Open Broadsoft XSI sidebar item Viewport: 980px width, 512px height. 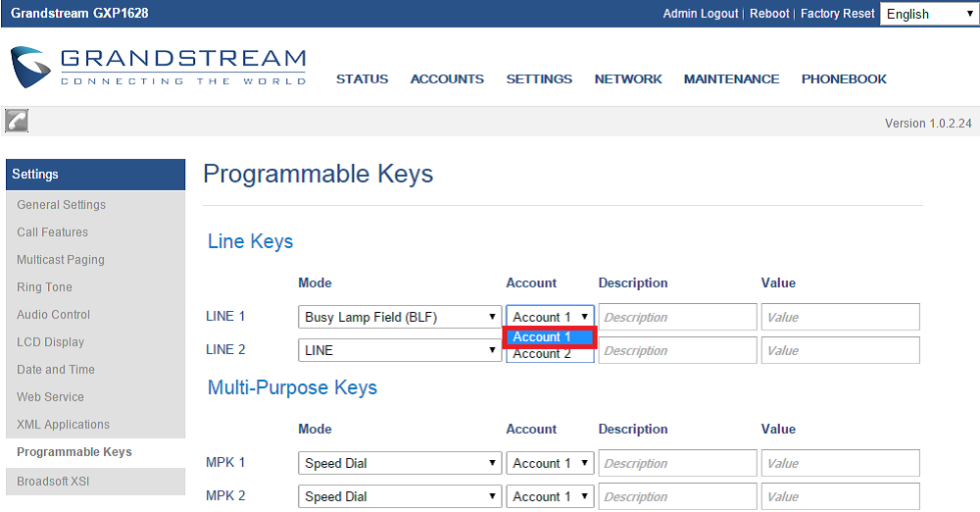point(53,482)
